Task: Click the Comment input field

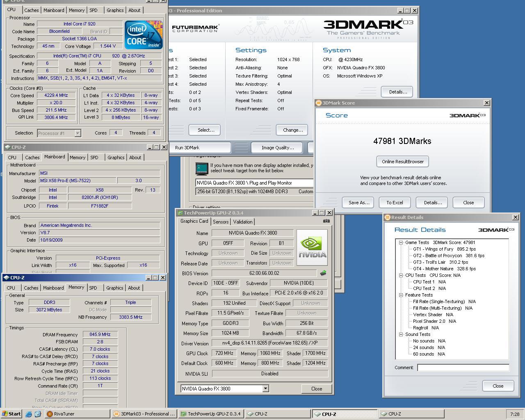Action: click(x=463, y=367)
